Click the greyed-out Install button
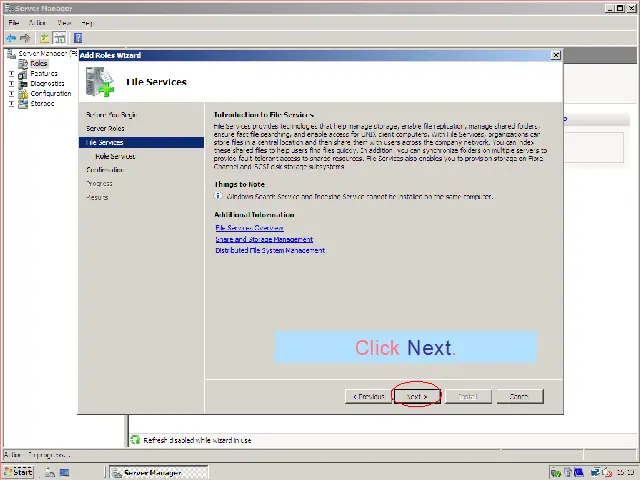 pos(468,396)
